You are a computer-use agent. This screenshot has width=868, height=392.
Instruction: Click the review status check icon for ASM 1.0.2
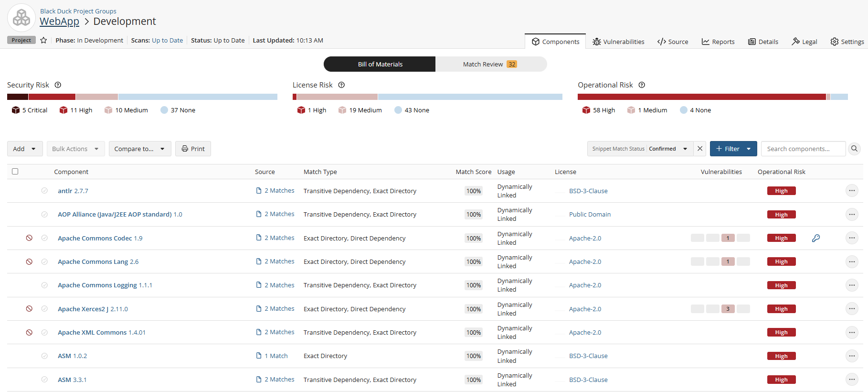(x=44, y=356)
